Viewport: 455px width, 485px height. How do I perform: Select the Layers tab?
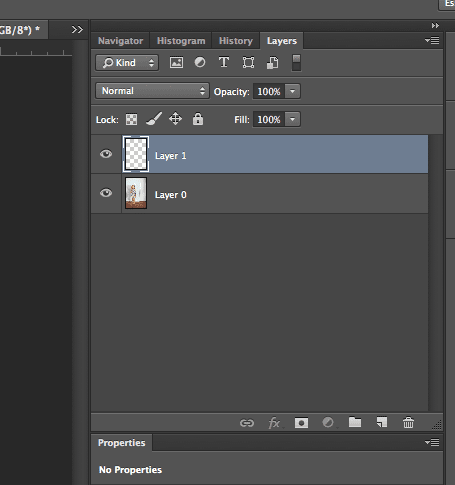[x=282, y=41]
